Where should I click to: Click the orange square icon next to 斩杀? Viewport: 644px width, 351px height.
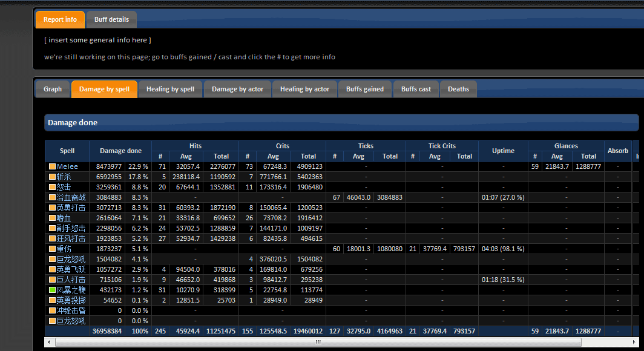52,177
